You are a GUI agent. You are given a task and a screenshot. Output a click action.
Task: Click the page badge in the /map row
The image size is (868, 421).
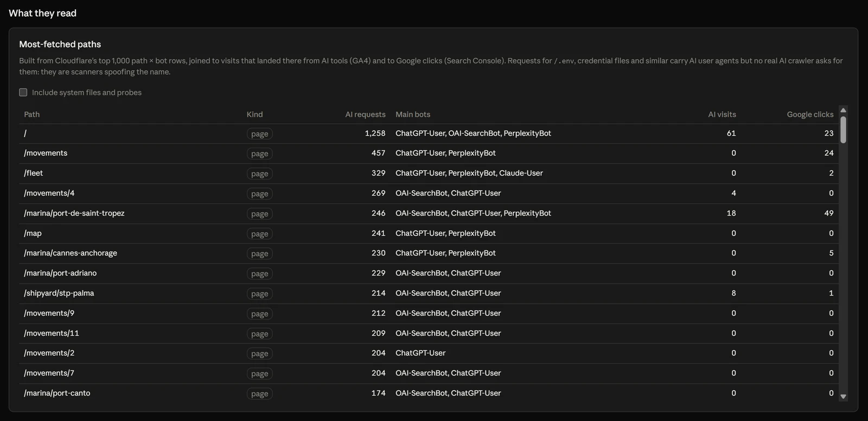click(x=259, y=234)
